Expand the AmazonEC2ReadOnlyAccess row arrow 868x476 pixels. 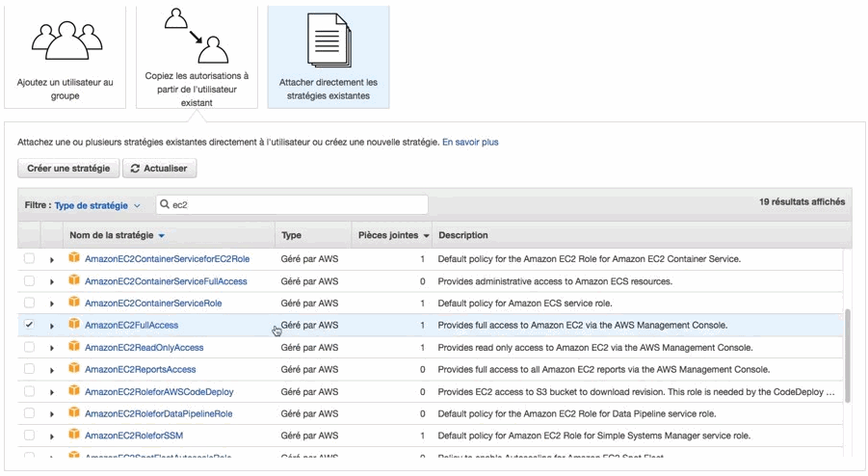(x=51, y=348)
